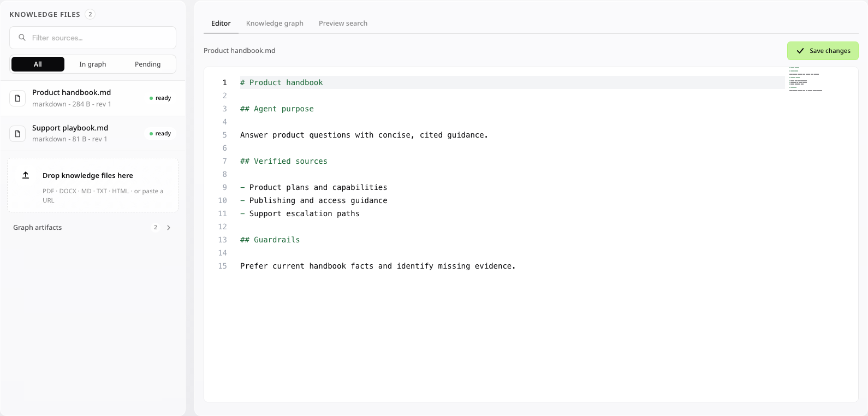The image size is (868, 416).
Task: Open the Editor tab
Action: coord(221,23)
